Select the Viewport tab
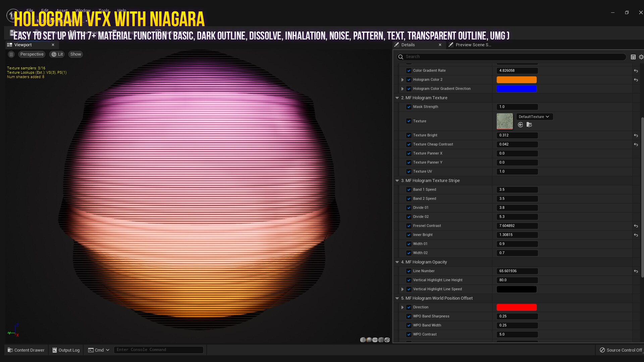Viewport: 644px width, 362px height. (x=23, y=45)
